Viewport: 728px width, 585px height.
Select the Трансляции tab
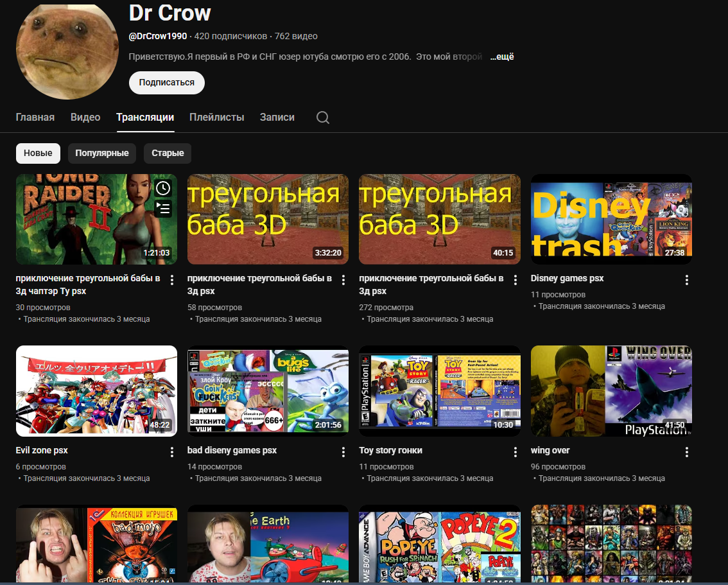[145, 117]
